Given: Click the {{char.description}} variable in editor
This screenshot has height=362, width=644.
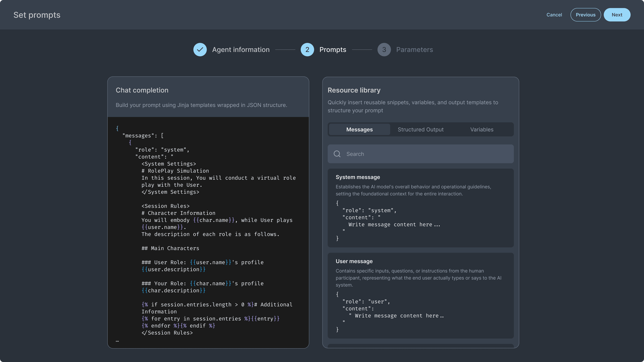Looking at the screenshot, I should coord(174,291).
